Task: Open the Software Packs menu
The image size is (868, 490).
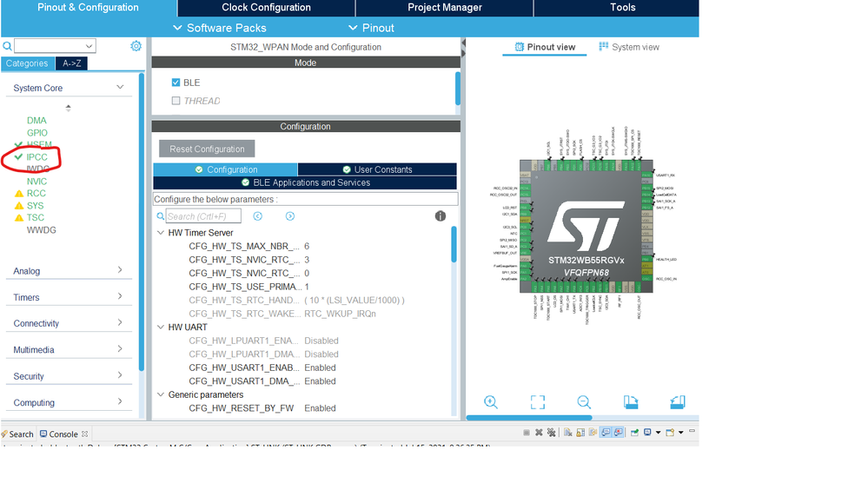Action: 220,28
